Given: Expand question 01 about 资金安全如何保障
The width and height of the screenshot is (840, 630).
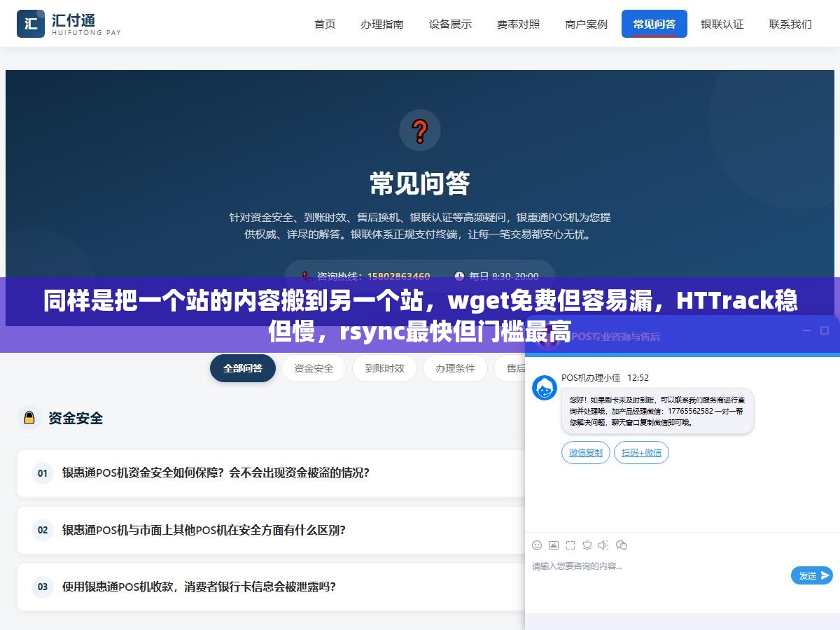Looking at the screenshot, I should 271,473.
